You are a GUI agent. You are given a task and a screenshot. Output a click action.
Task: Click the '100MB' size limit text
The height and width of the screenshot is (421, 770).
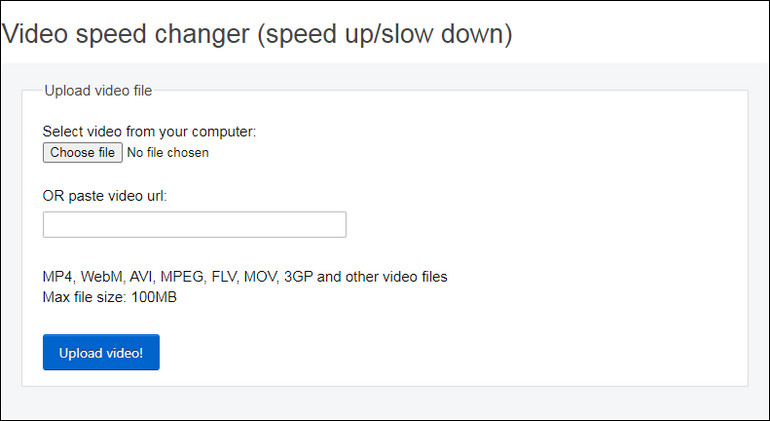tap(154, 297)
